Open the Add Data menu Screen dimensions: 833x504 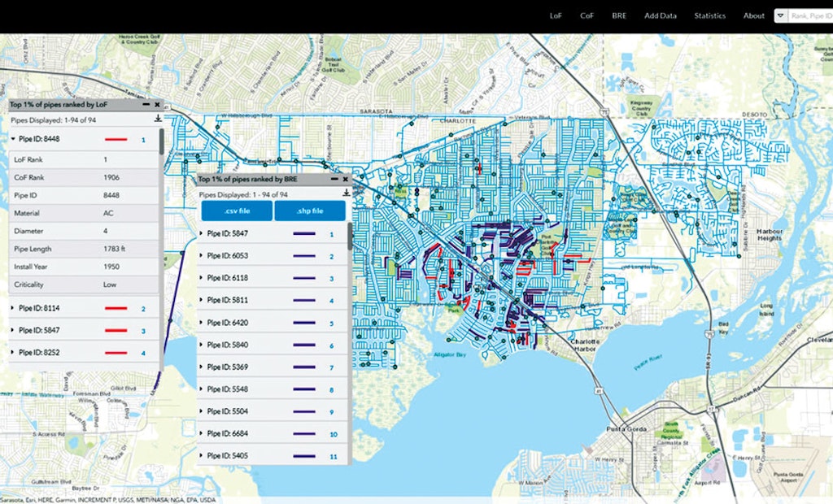click(661, 16)
